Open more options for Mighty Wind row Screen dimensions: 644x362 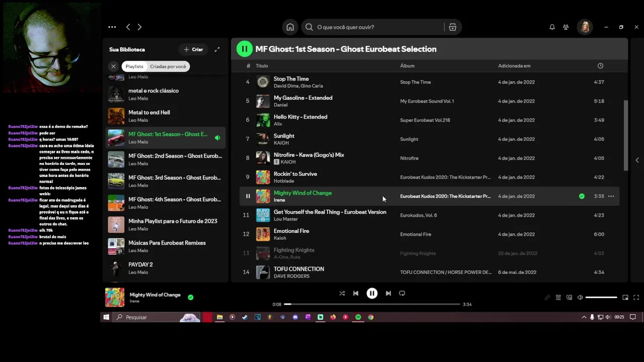611,196
